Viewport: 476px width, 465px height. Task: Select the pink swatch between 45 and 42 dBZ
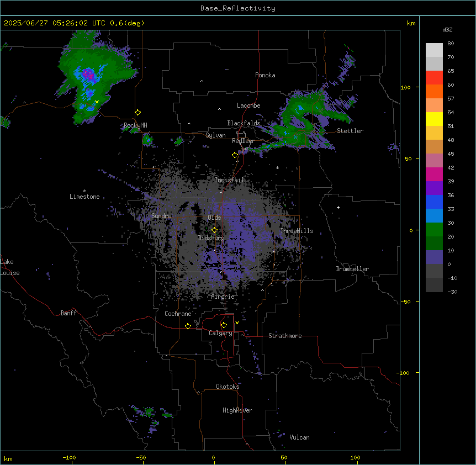point(434,161)
